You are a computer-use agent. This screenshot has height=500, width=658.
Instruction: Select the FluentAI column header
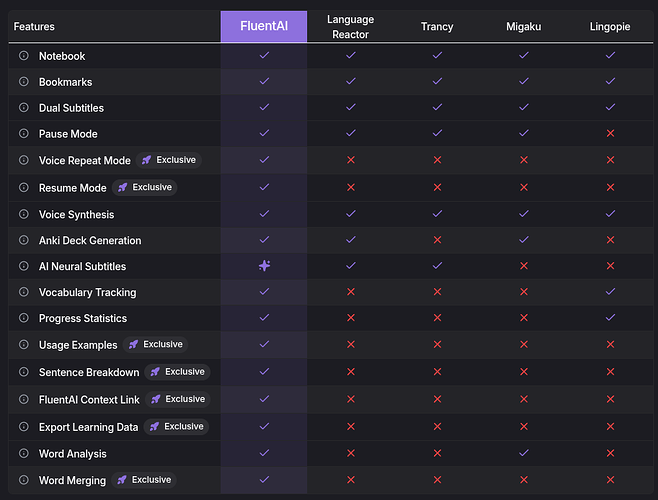click(264, 27)
